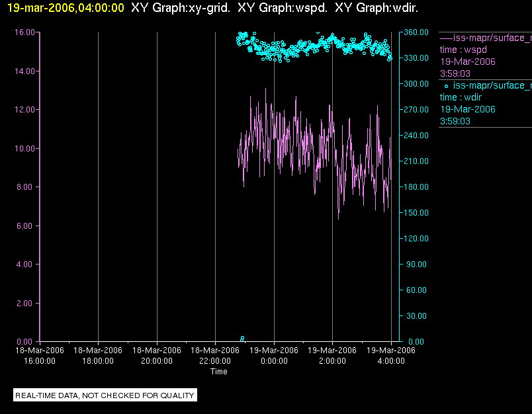Click the 60.00 right axis value
The height and width of the screenshot is (414, 532).
416,290
